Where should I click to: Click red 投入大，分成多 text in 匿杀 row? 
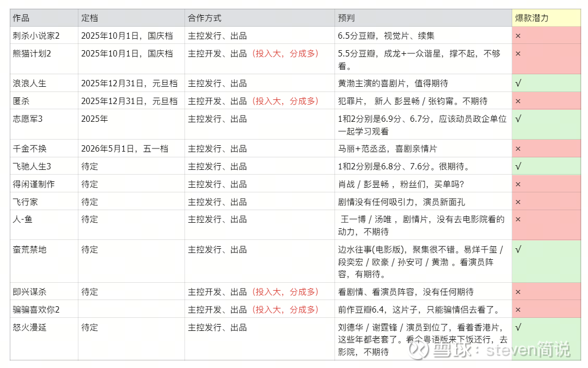pos(285,101)
